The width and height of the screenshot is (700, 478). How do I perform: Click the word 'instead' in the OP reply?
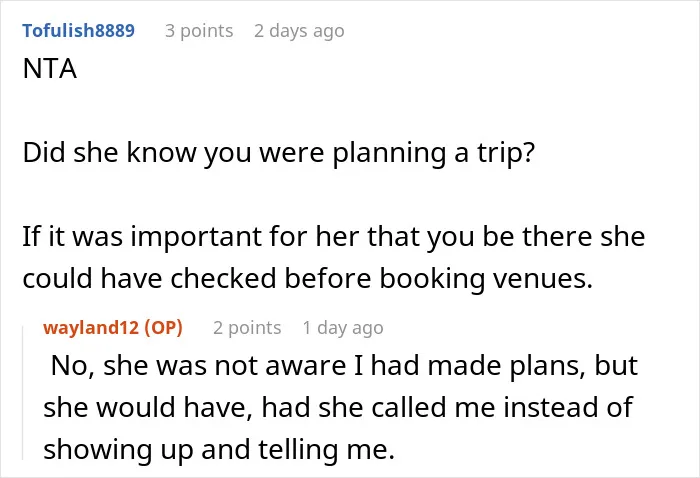click(x=548, y=407)
